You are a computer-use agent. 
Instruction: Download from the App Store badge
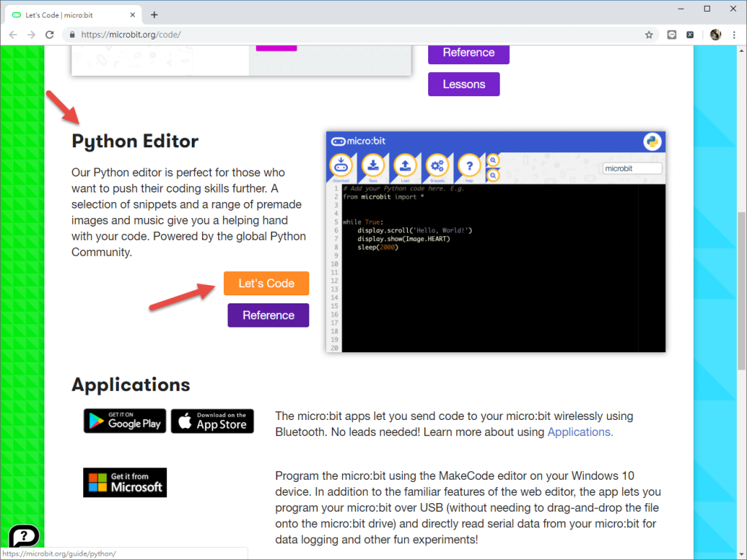[x=212, y=421]
